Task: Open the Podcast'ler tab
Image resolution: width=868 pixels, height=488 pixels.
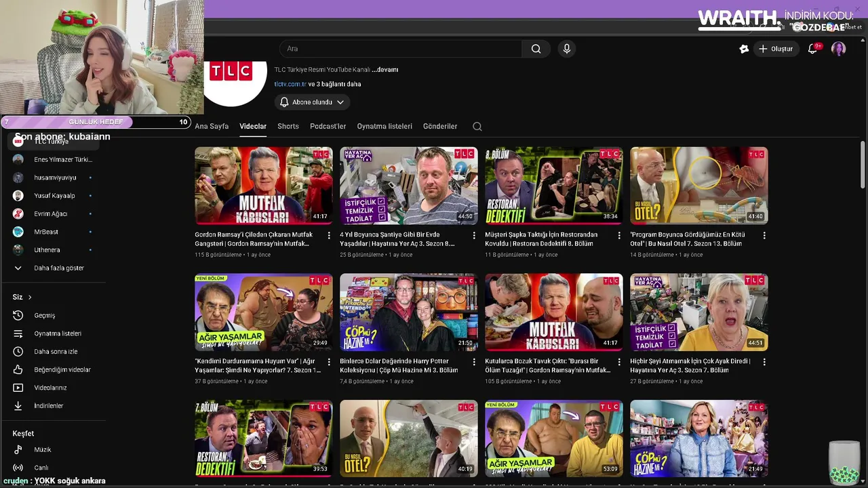Action: [328, 126]
